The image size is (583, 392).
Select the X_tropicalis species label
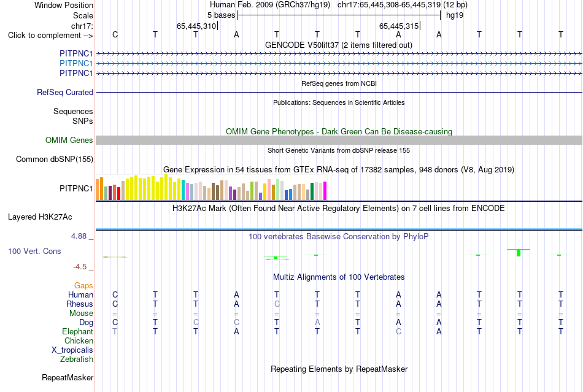[72, 350]
